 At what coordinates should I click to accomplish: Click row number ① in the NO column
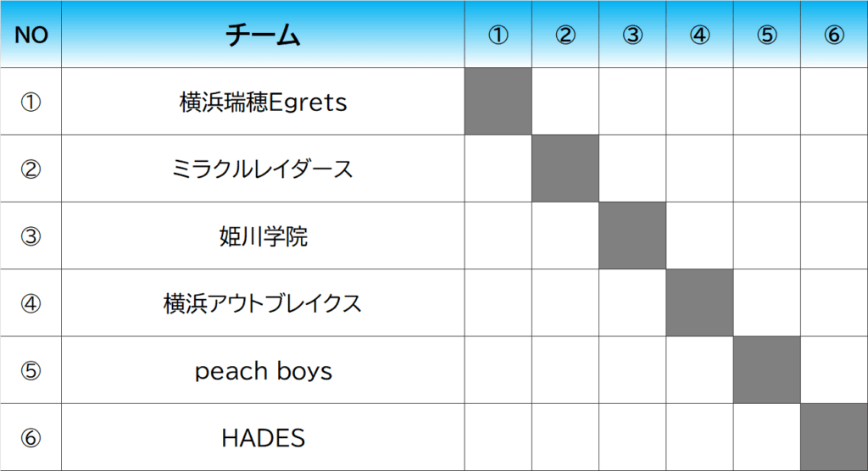coord(31,102)
